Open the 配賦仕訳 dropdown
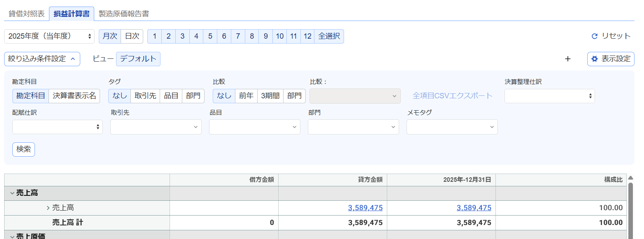 coord(58,127)
